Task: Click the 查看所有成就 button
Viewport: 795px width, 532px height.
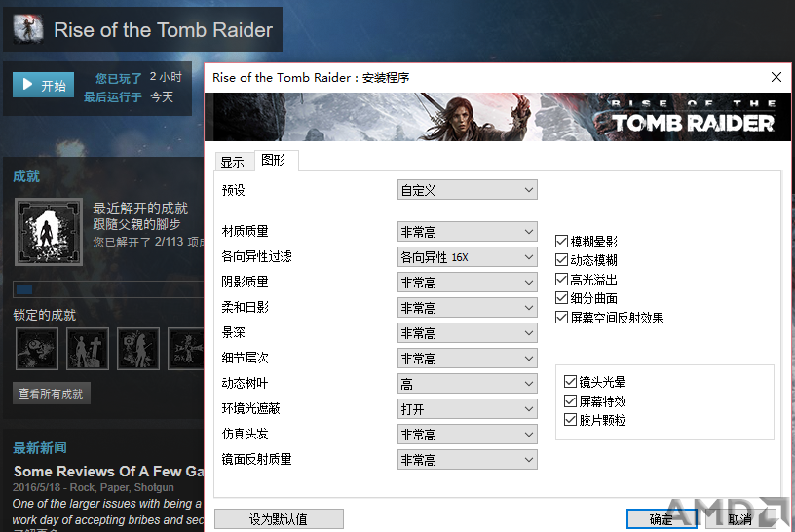Action: (x=52, y=394)
